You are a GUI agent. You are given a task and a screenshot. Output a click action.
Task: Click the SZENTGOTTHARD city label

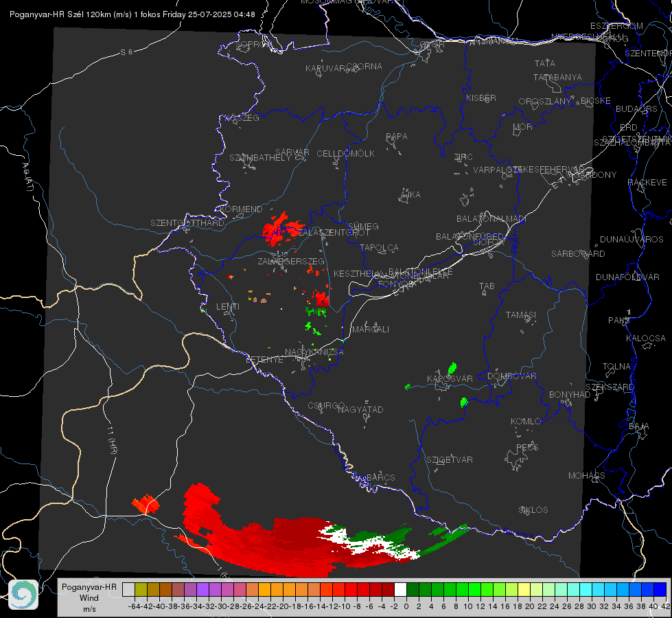(x=187, y=223)
